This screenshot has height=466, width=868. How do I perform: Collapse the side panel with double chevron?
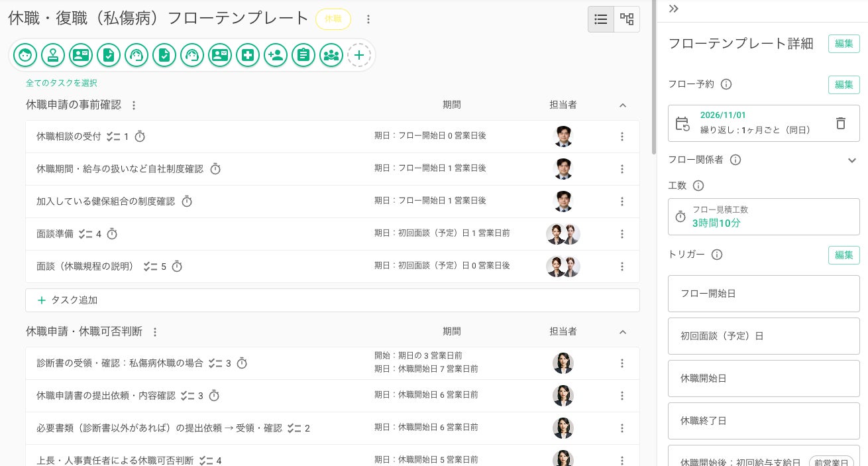click(x=674, y=9)
